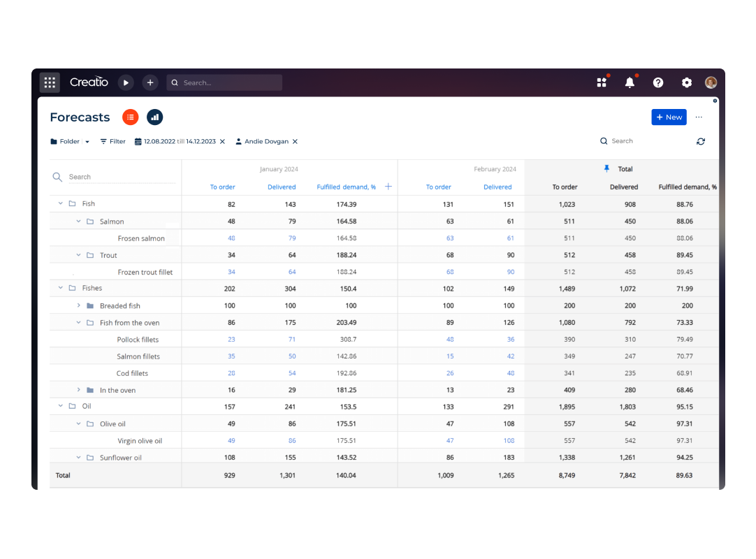Switch to the chart view button
The width and height of the screenshot is (756, 559).
pos(154,117)
